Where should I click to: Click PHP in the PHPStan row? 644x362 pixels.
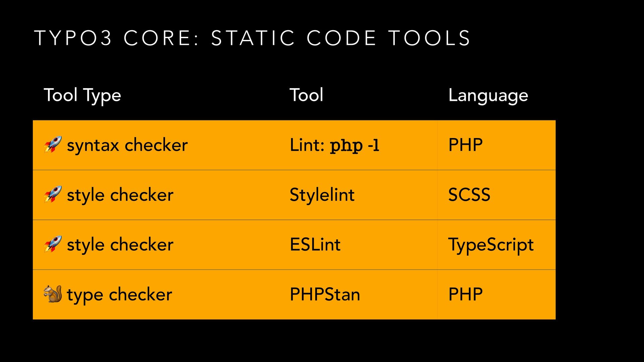click(x=466, y=294)
